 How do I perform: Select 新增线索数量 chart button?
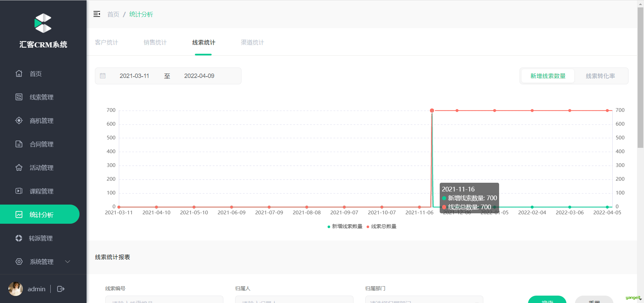548,76
